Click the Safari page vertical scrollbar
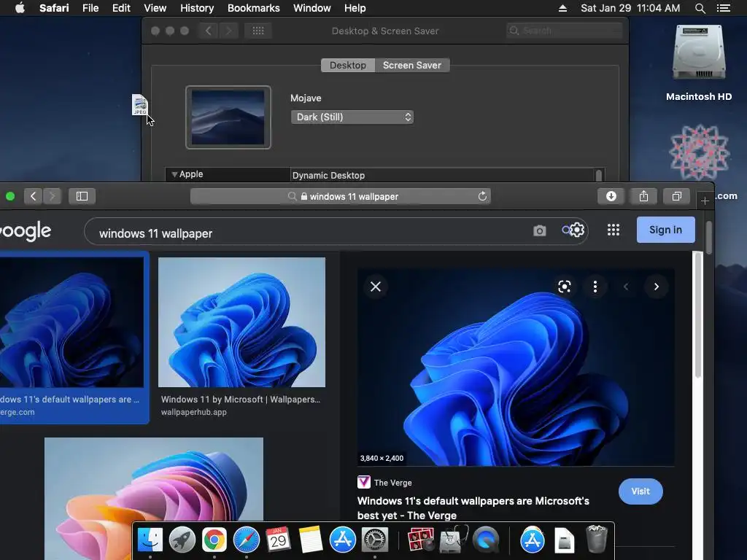 [709, 237]
